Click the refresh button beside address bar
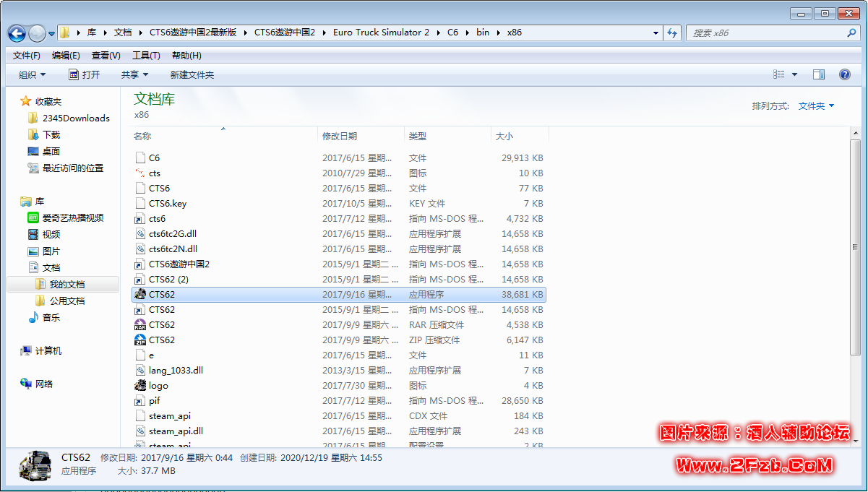 tap(673, 33)
